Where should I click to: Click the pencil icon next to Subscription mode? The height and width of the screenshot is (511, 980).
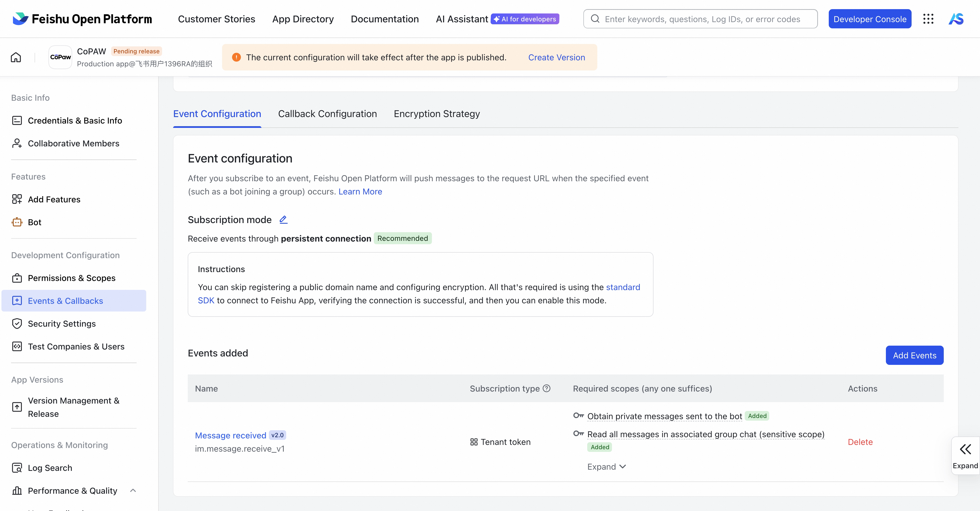click(x=283, y=220)
